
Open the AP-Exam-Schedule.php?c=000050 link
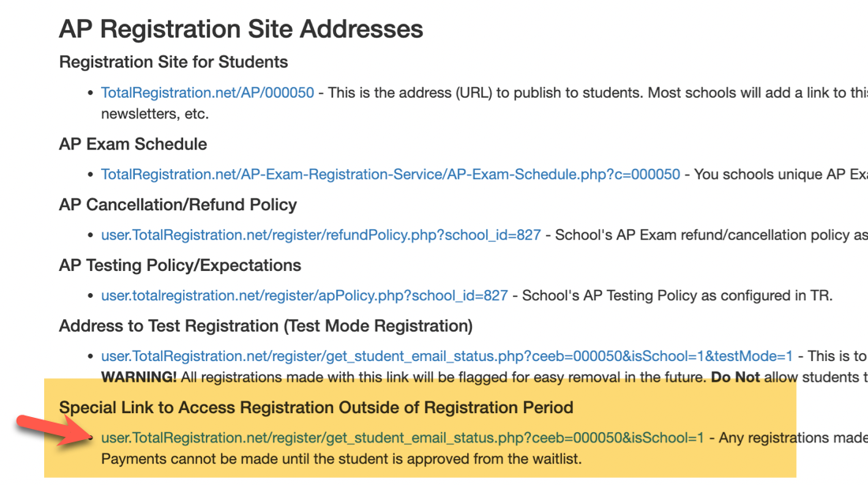(391, 174)
